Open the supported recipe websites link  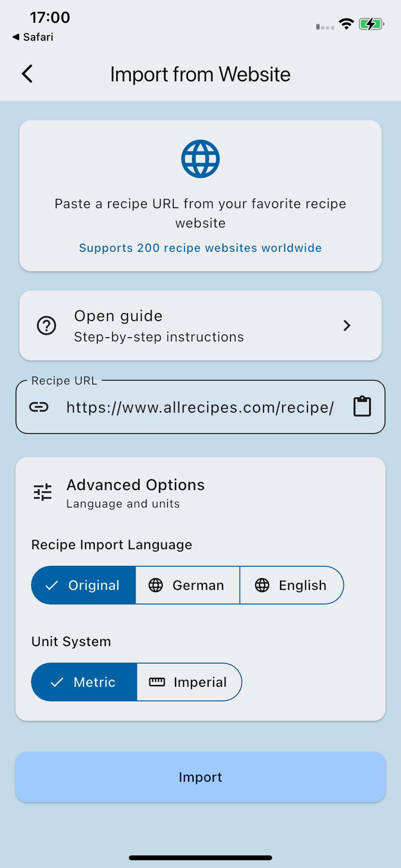[x=200, y=248]
